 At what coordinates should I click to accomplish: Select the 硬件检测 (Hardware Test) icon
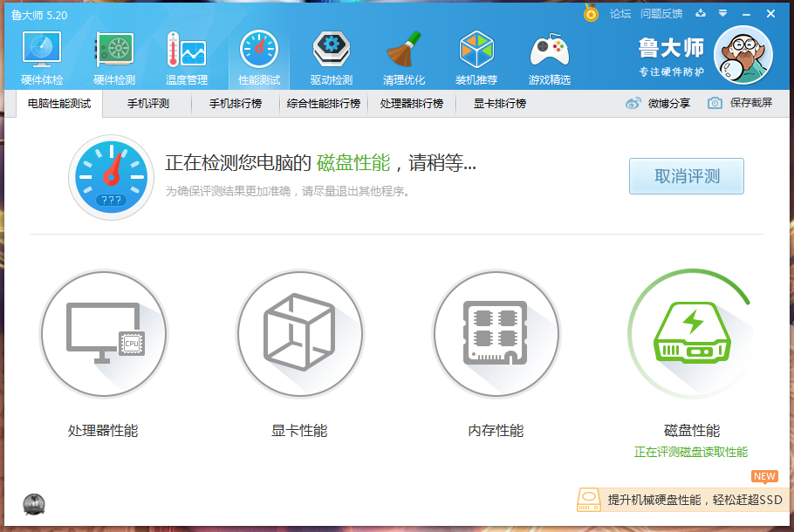point(114,54)
